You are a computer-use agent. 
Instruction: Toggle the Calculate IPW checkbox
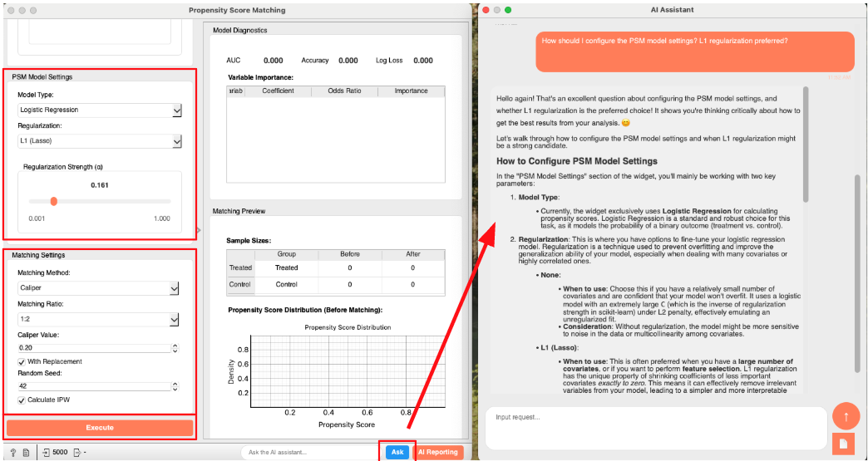point(22,400)
